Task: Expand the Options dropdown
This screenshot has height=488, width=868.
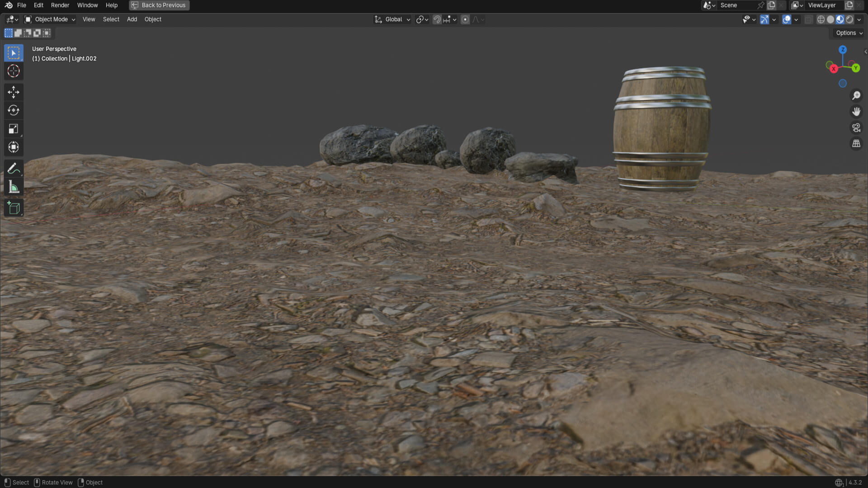Action: click(849, 33)
